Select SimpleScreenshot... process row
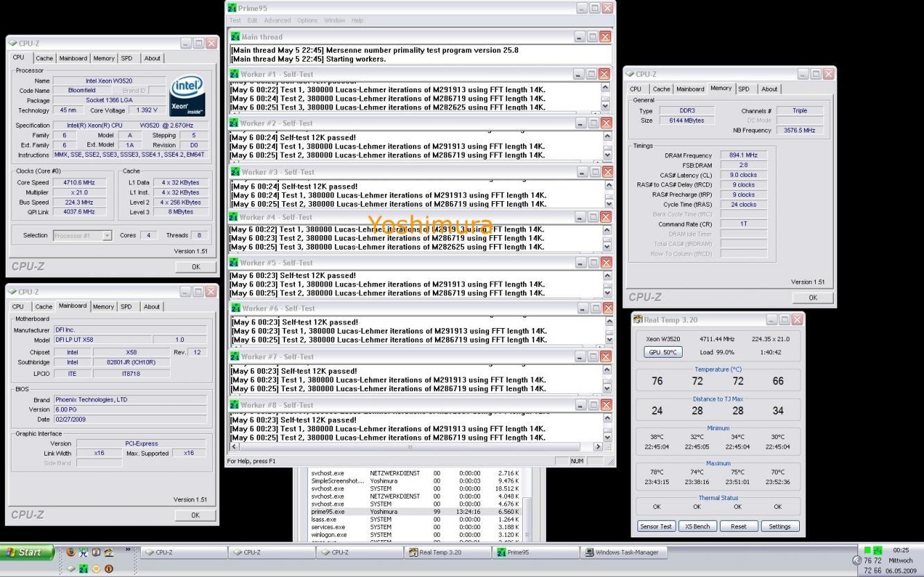924x577 pixels. pyautogui.click(x=416, y=481)
